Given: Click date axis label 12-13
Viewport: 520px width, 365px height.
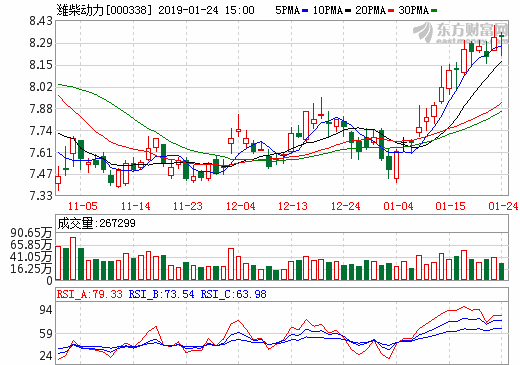Looking at the screenshot, I should [293, 206].
